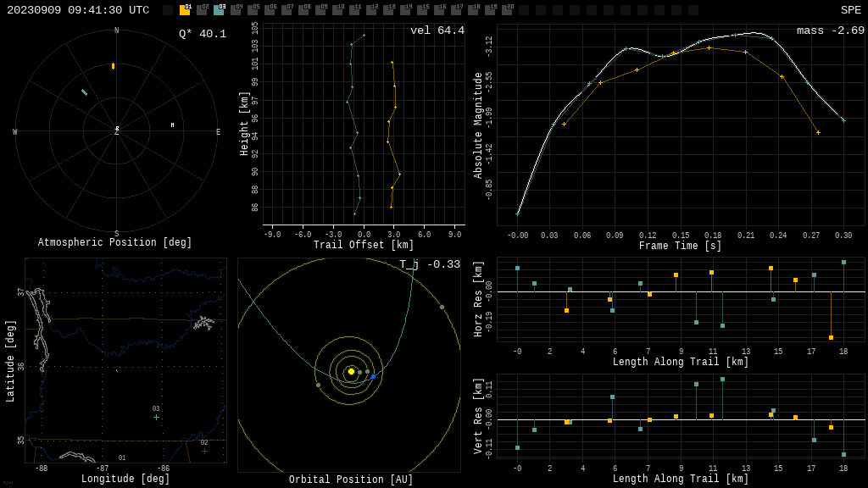The image size is (868, 488).
Task: Click the station 02 cross on map
Action: (204, 451)
